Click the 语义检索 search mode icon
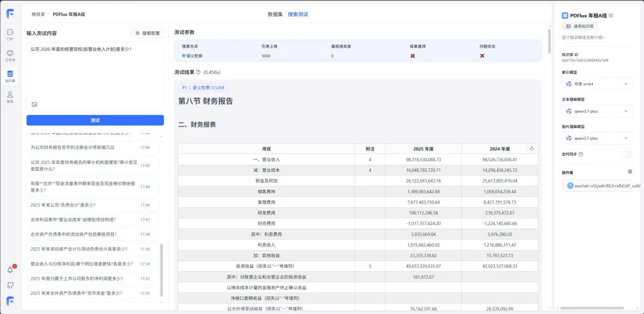Viewport: 644px width, 314px height. (x=184, y=56)
